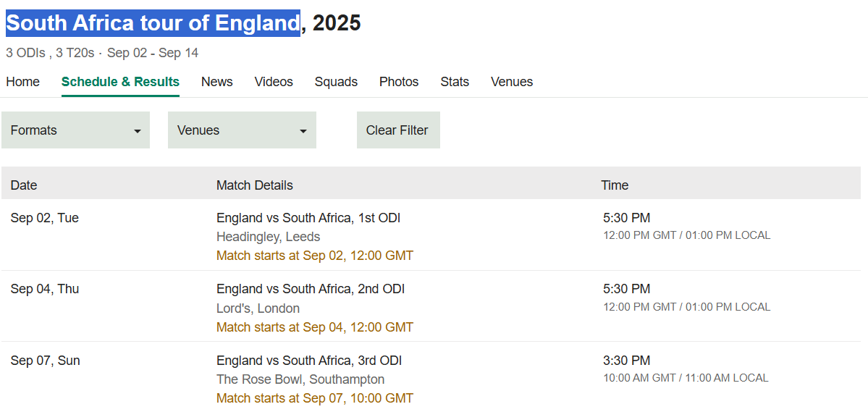Click 'Match starts at Sep 02' status
Image resolution: width=868 pixels, height=412 pixels.
coord(314,256)
